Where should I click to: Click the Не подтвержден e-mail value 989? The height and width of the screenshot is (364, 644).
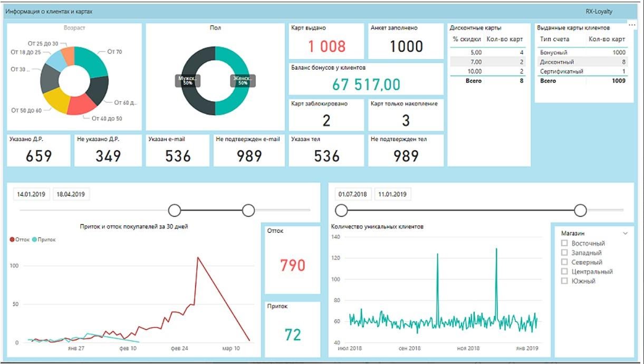coord(248,156)
